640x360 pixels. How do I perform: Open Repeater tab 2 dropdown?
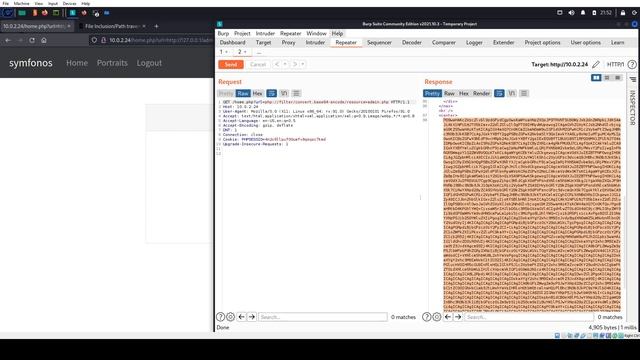[x=245, y=52]
